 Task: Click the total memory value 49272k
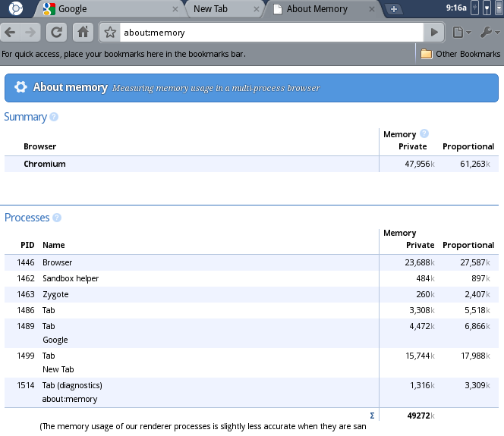421,416
